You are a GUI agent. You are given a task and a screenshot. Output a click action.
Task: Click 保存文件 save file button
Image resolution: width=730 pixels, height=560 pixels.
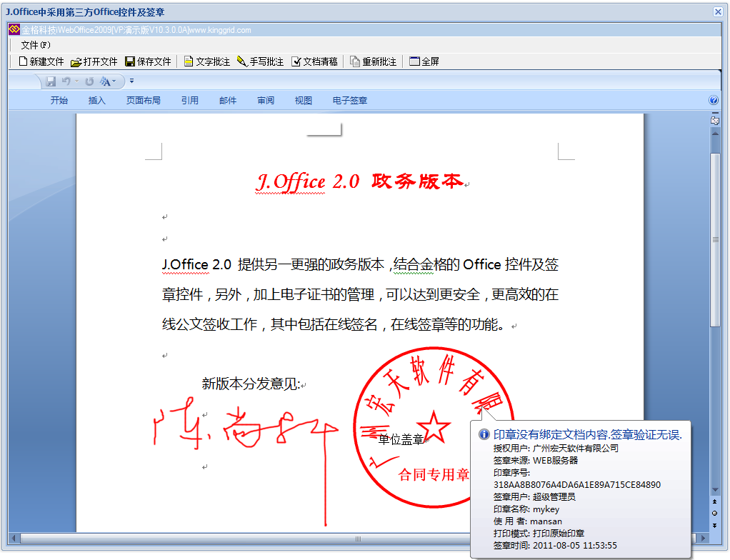coord(148,61)
